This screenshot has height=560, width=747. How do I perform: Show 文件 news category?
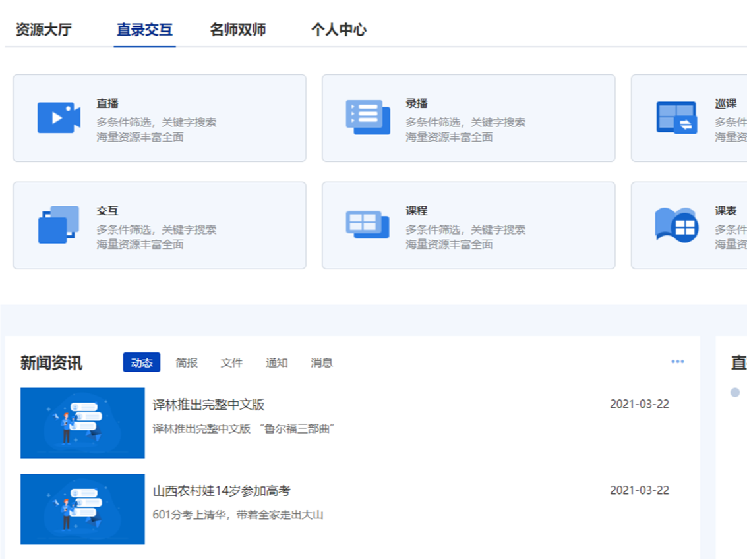coord(231,363)
